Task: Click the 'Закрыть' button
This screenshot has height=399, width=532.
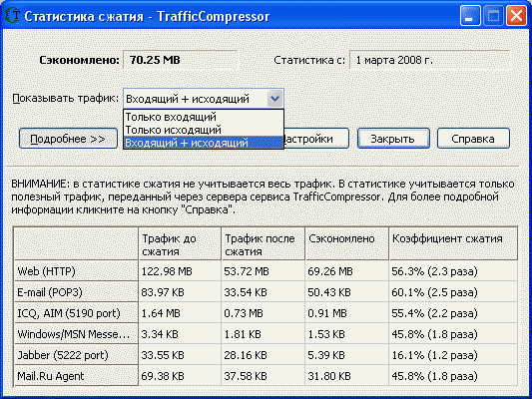Action: [x=393, y=139]
